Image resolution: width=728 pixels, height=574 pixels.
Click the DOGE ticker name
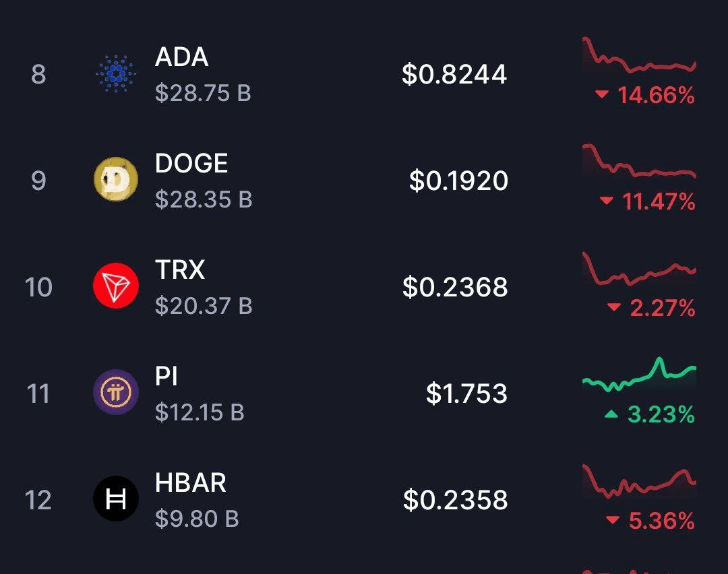point(191,163)
